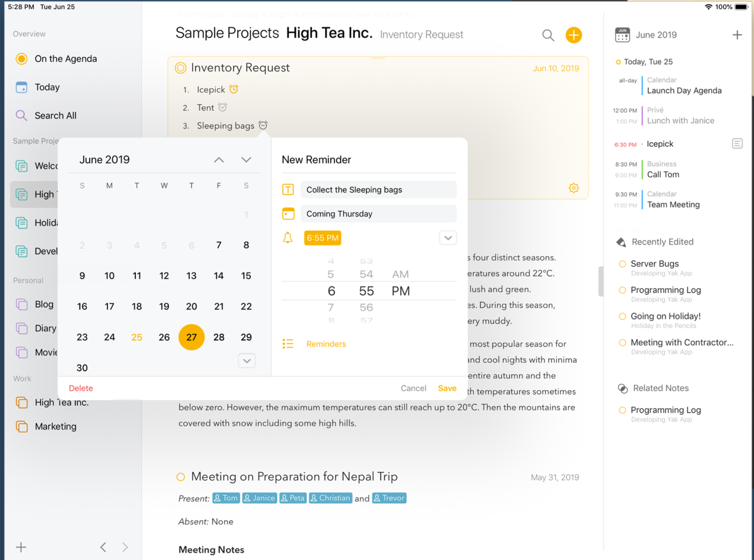Click the calendar icon beside June 2019
Screen dimensions: 754x560
coord(622,35)
